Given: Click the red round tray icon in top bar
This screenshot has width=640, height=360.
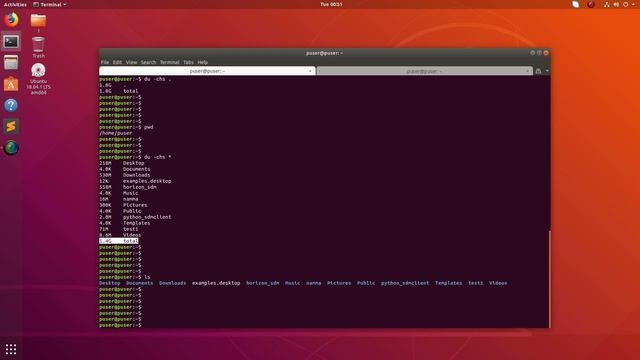Looking at the screenshot, I should tap(591, 4).
